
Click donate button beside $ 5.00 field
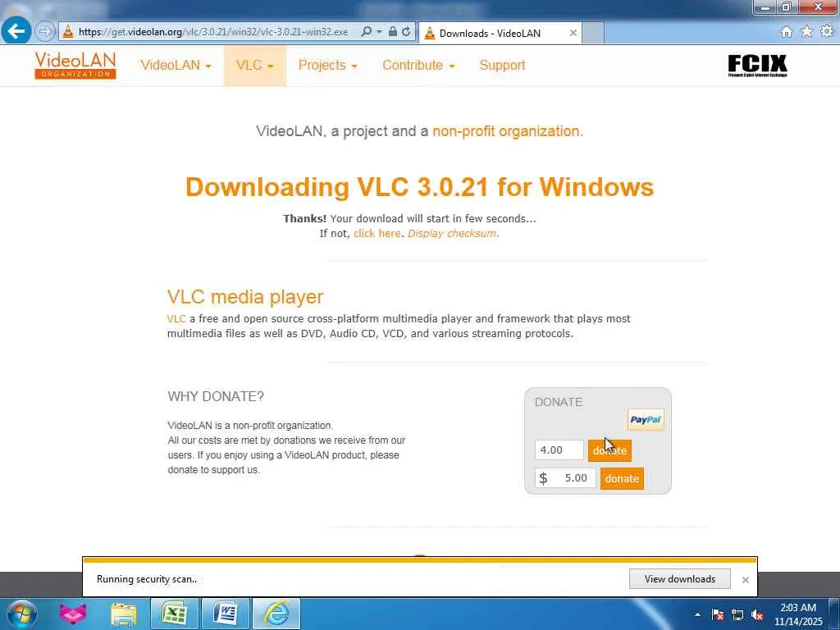pyautogui.click(x=622, y=478)
